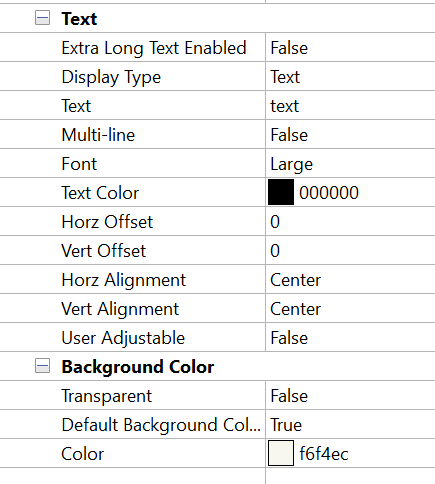Image resolution: width=435 pixels, height=484 pixels.
Task: Select Default Background Color True value
Action: 350,424
